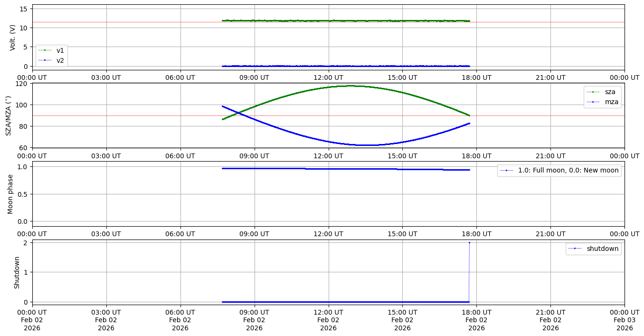Screen dimensions: 644x336
Task: Click the 'SZA/MZA (°)' y-axis label
Action: click(8, 115)
